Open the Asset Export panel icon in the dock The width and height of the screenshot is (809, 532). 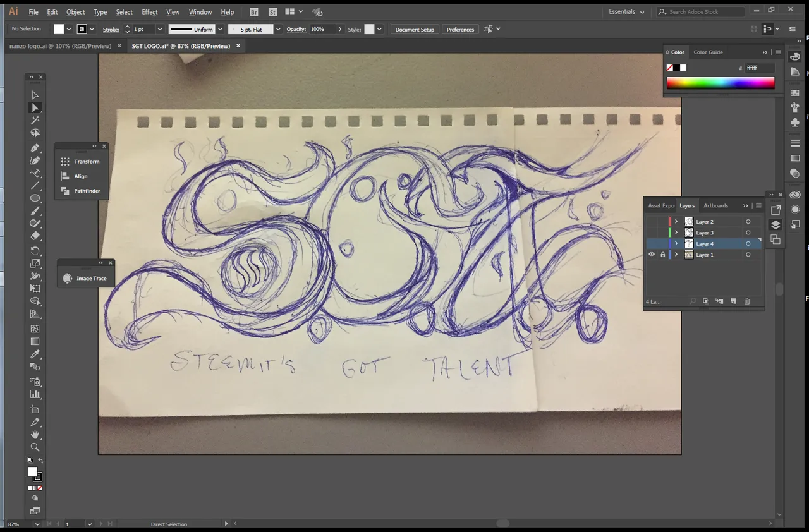[776, 210]
